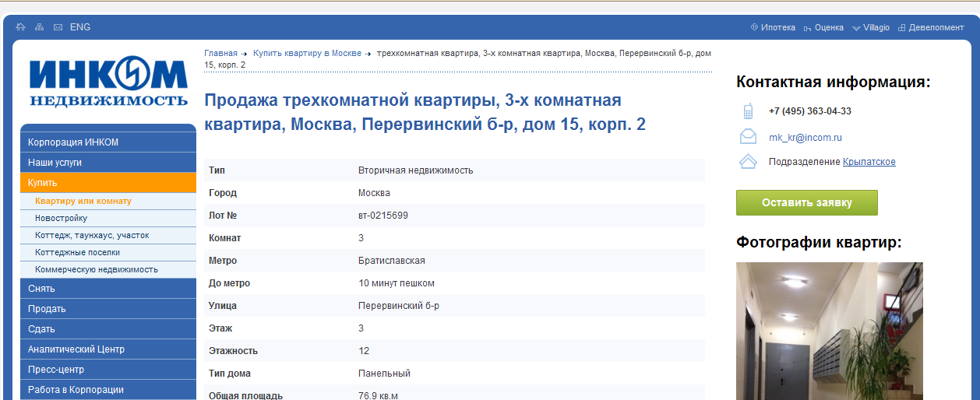Open the Оценка link
Image resolution: width=980 pixels, height=400 pixels.
pos(829,27)
